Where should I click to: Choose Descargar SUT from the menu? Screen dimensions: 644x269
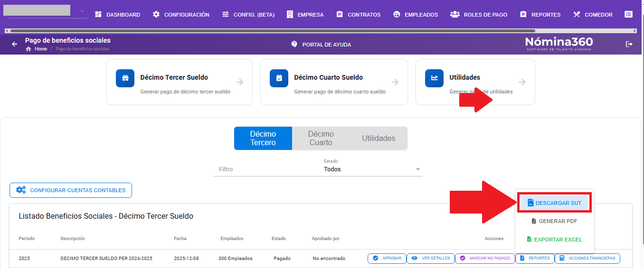(x=554, y=203)
